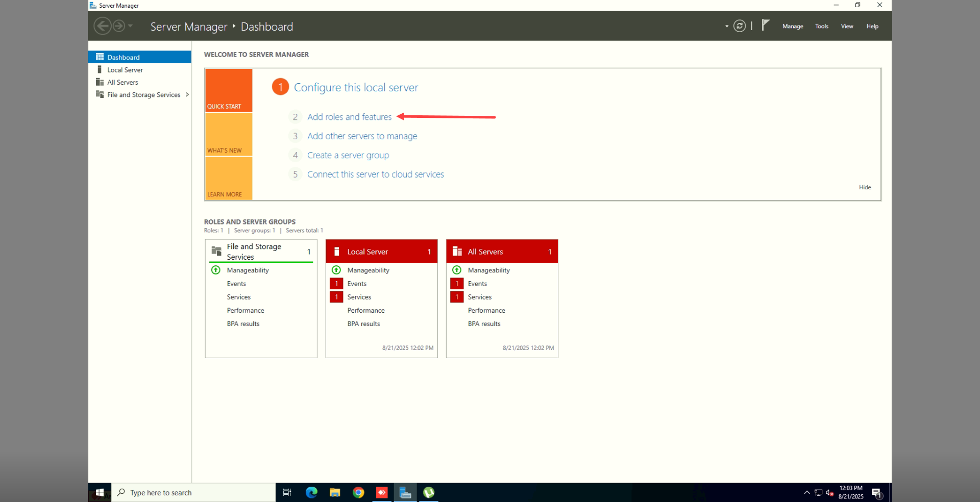The width and height of the screenshot is (980, 502).
Task: Select the What's New tab
Action: [x=229, y=135]
